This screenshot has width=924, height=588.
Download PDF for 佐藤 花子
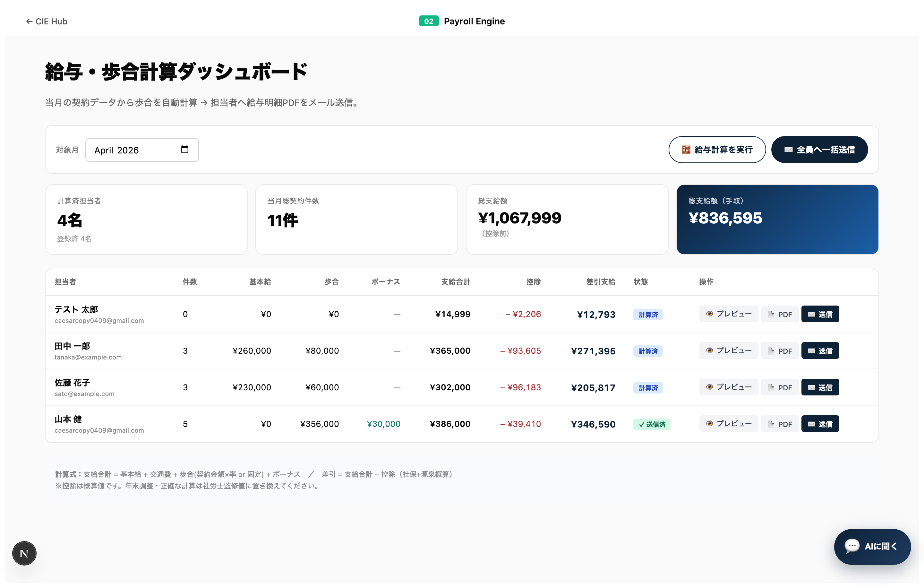780,387
